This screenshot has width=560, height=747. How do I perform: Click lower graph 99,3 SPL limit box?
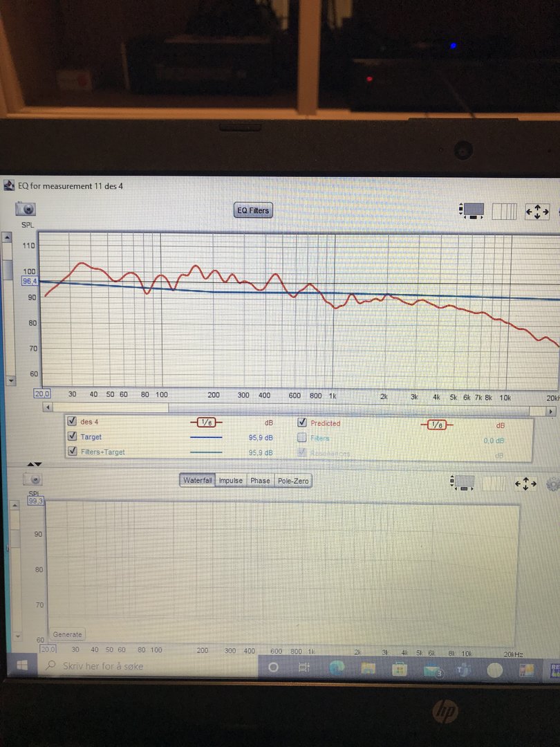[36, 501]
